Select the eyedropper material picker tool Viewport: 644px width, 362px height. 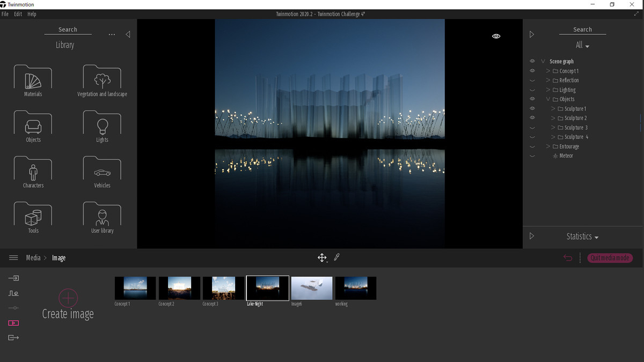337,257
